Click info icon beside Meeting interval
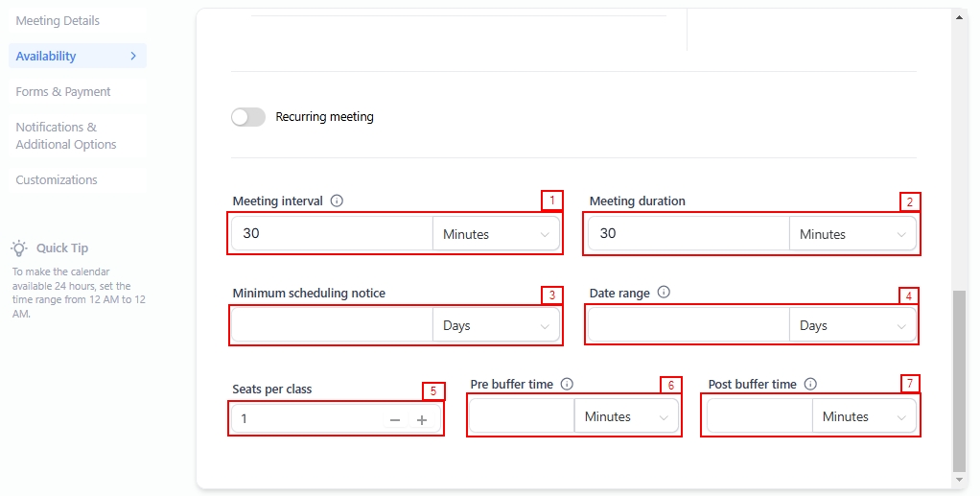This screenshot has width=980, height=496. pos(337,201)
